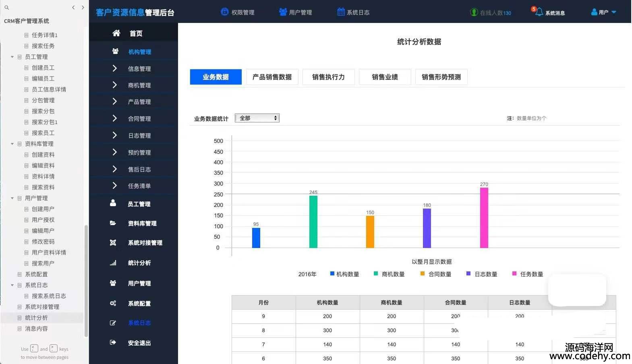The height and width of the screenshot is (364, 632).
Task: Click the left panel vertical scrollbar
Action: (86, 281)
